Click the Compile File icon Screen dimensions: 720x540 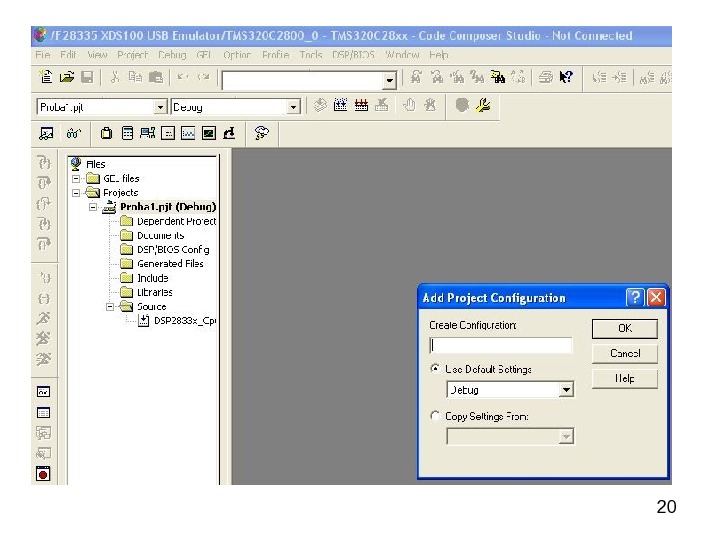(x=320, y=106)
